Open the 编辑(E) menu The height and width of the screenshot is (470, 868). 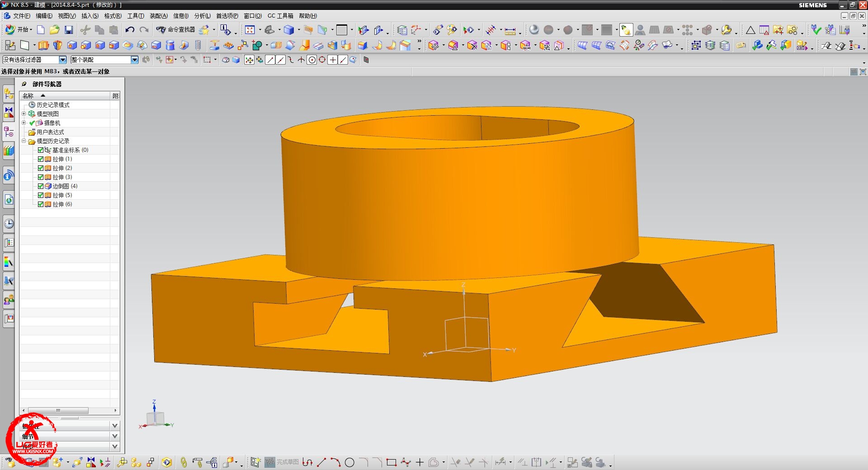[x=44, y=16]
